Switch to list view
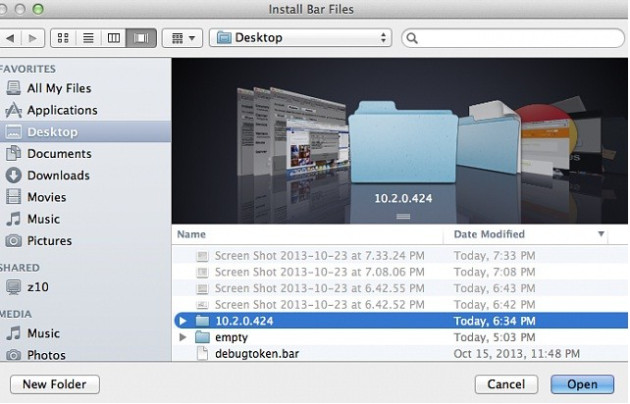The height and width of the screenshot is (404, 630). pyautogui.click(x=88, y=38)
